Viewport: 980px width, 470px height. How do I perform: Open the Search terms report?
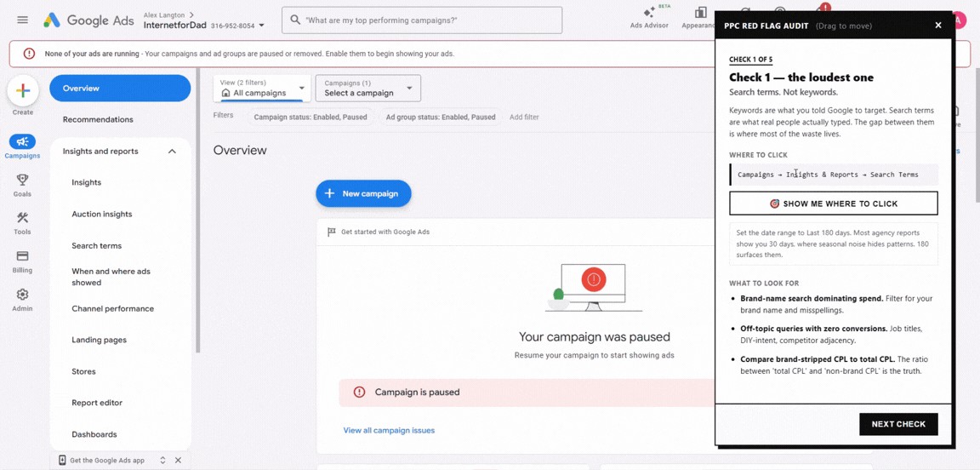tap(97, 246)
